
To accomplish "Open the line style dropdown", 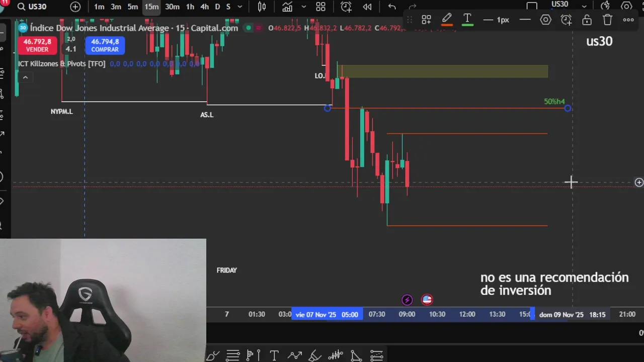I will [x=525, y=20].
